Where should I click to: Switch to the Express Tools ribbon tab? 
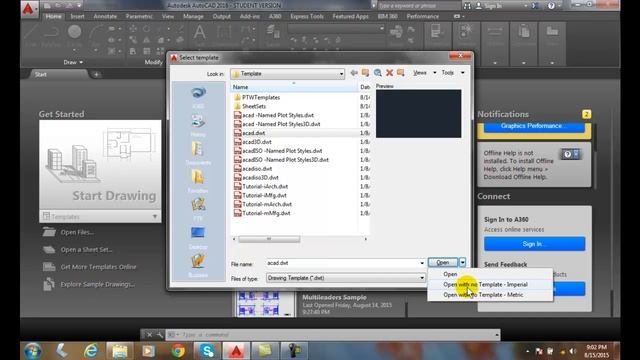click(x=307, y=16)
